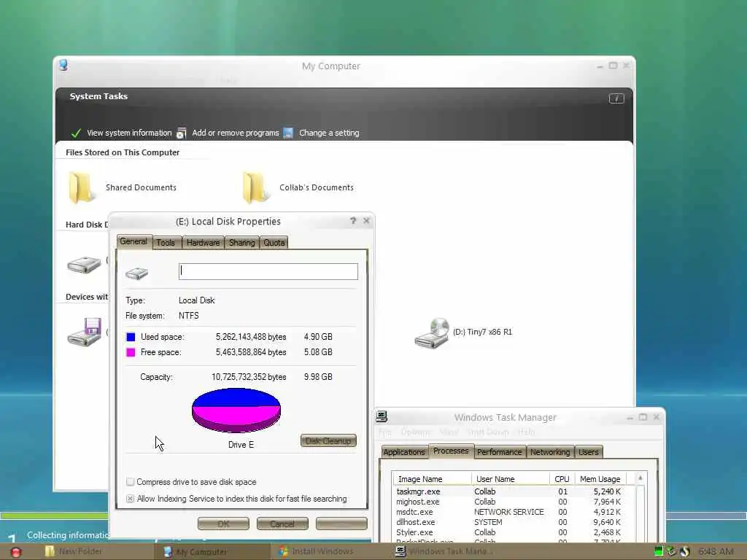747x560 pixels.
Task: Open the Hardware tab
Action: 203,242
